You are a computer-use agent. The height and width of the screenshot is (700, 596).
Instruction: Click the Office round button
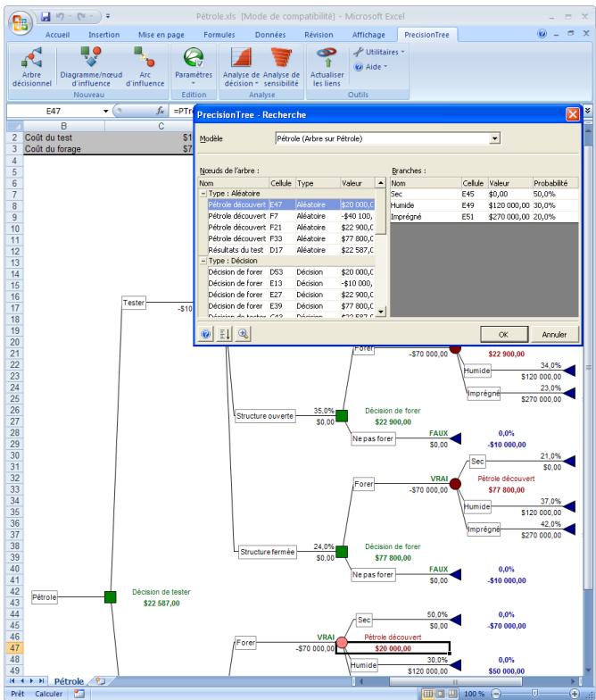20,21
